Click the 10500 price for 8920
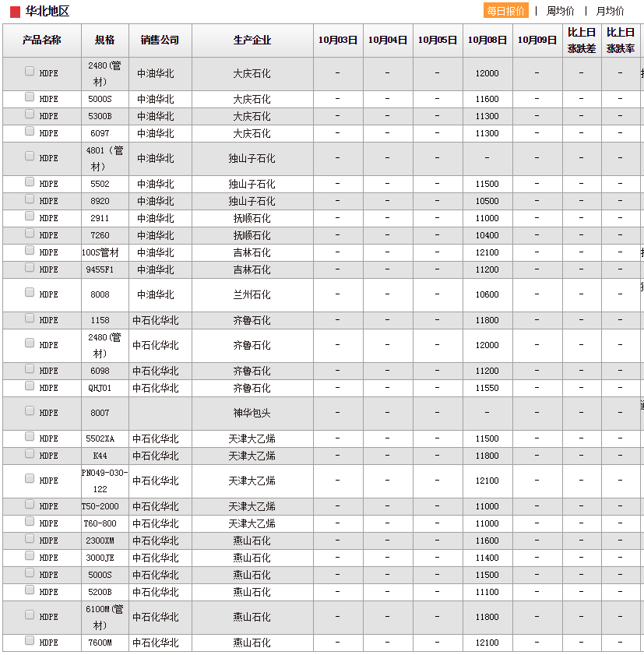644x655 pixels. coord(487,202)
